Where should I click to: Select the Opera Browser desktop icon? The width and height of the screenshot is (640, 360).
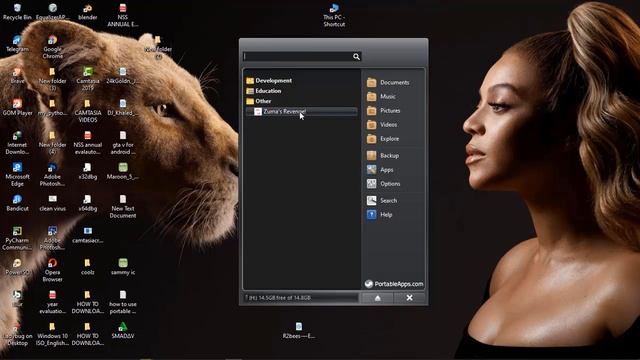[x=52, y=270]
